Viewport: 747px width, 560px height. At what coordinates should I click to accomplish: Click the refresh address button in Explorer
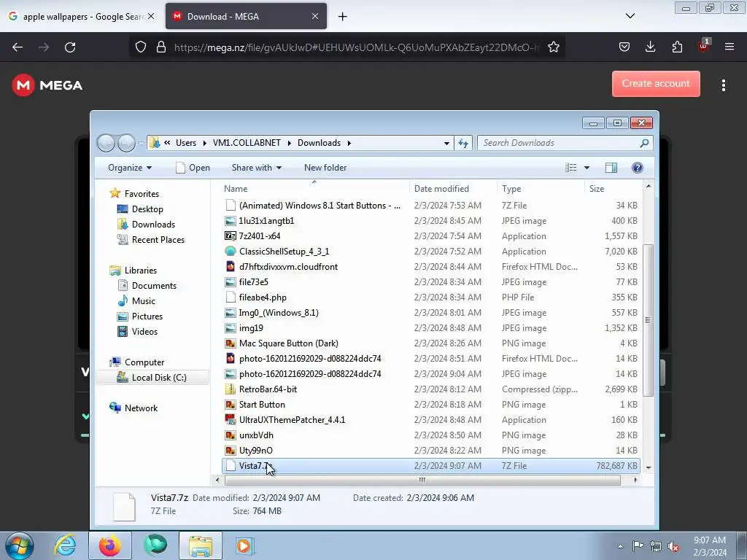(x=463, y=143)
